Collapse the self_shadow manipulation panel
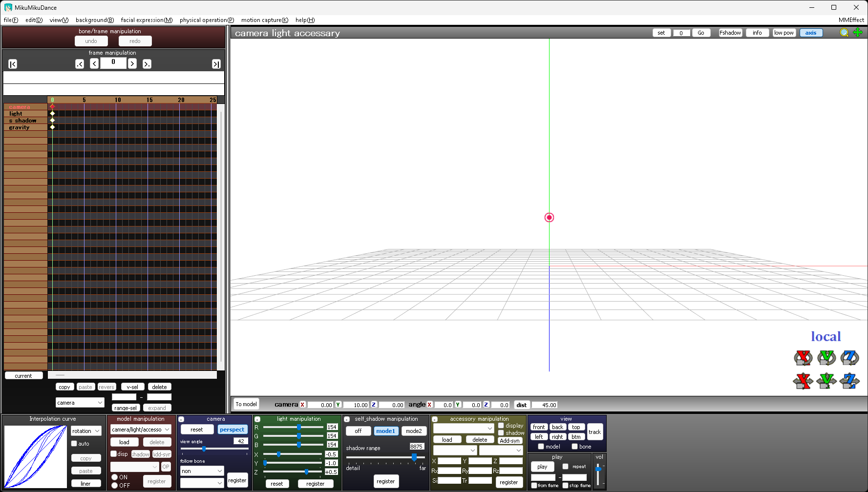 [347, 419]
